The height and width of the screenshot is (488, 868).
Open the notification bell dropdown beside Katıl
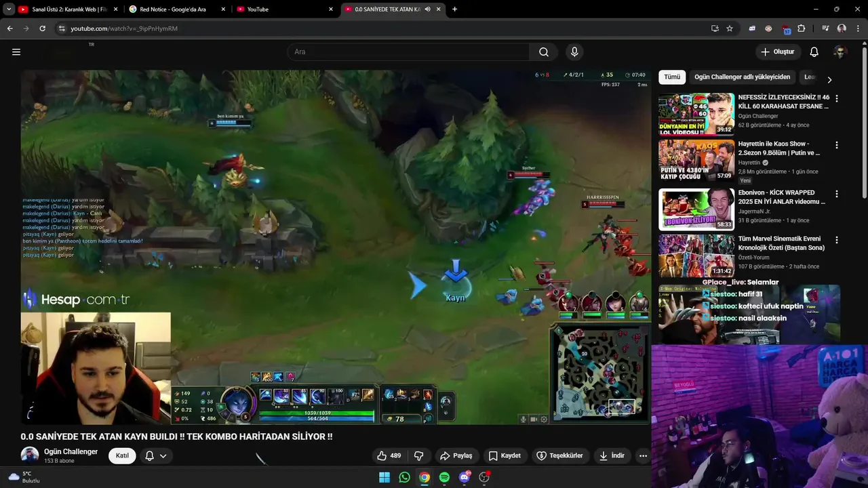tap(155, 455)
